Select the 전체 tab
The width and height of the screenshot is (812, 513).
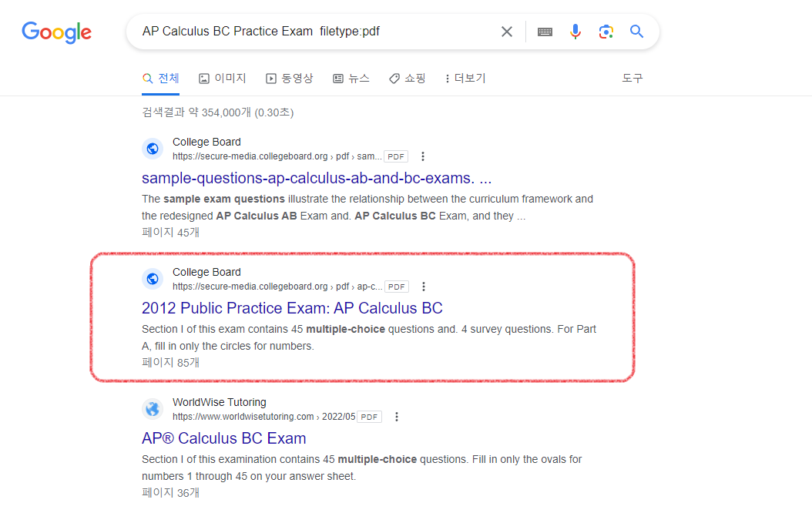(x=160, y=78)
